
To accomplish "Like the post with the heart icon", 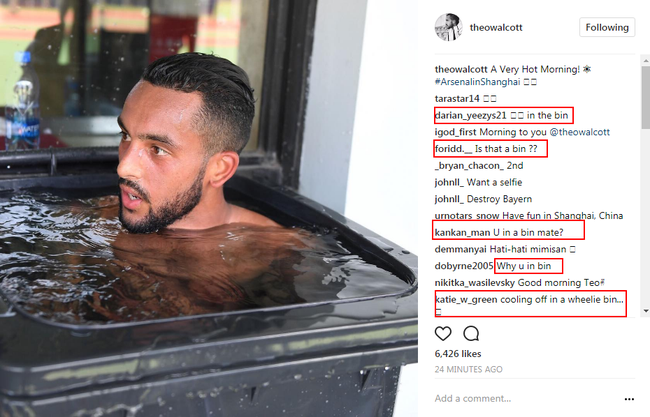I will click(443, 333).
